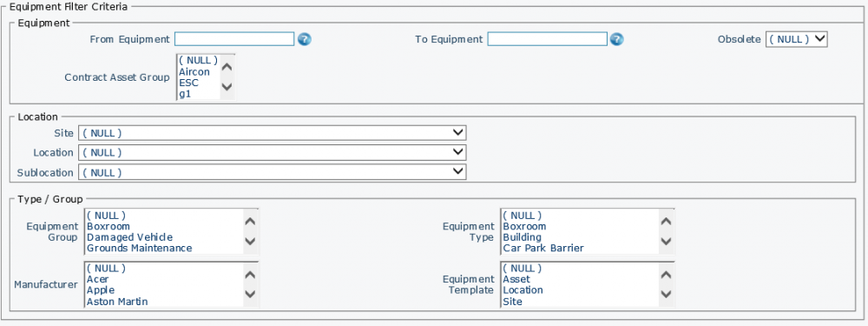Click the To Equipment input field
The height and width of the screenshot is (326, 868).
[547, 39]
